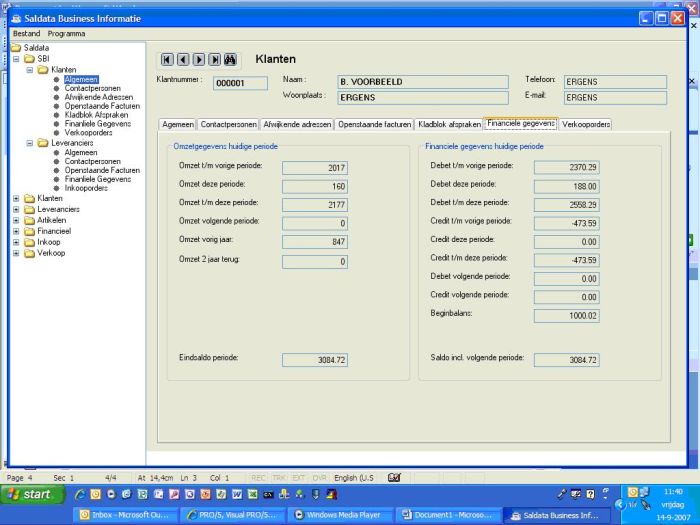Go to the previous customer record
This screenshot has width=700, height=525.
(x=183, y=59)
